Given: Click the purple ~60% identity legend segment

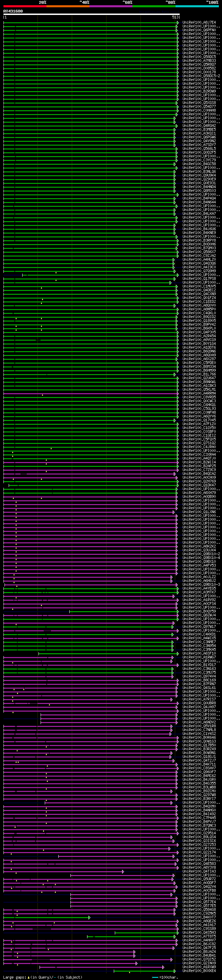Looking at the screenshot, I should pyautogui.click(x=111, y=6).
